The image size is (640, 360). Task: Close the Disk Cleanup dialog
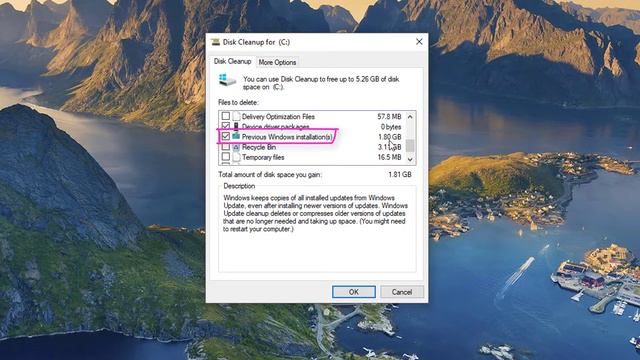419,42
